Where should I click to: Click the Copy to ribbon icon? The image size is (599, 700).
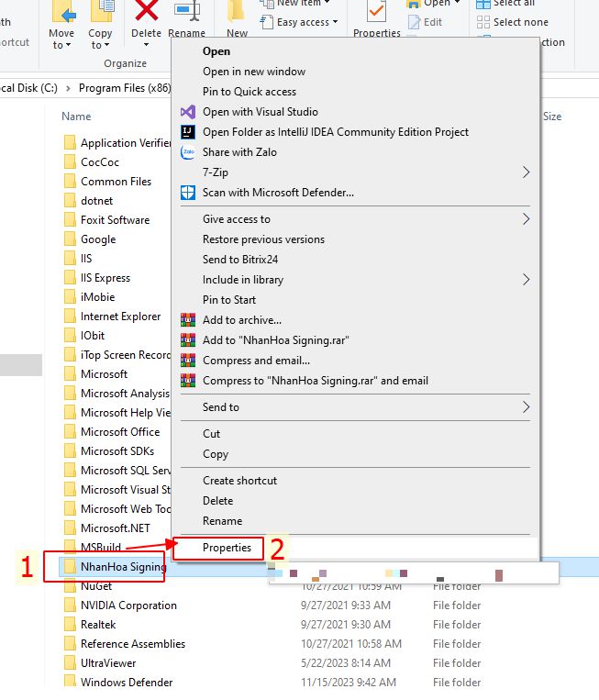102,12
